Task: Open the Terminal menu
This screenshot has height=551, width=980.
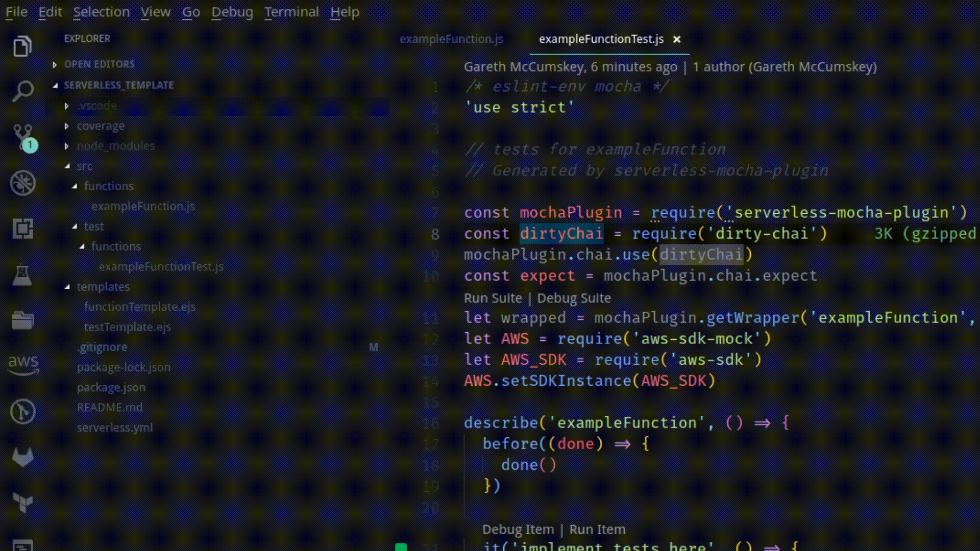Action: [292, 12]
